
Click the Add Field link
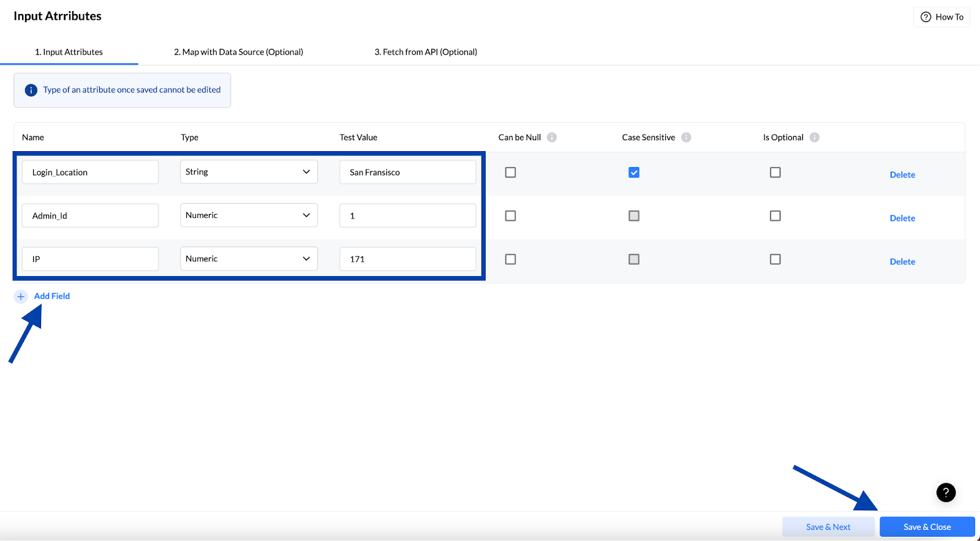pos(52,296)
